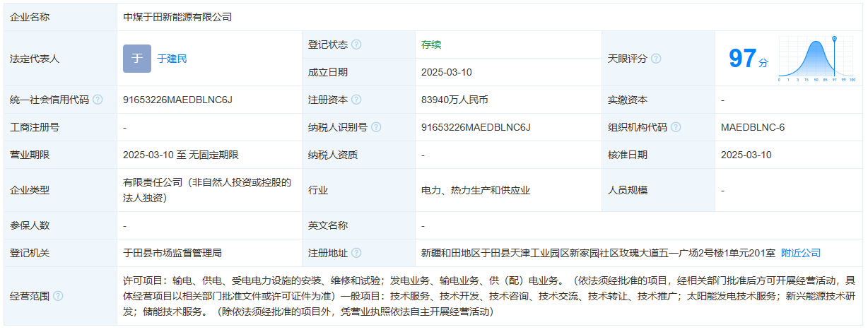Viewport: 868px width, 332px height.
Task: Click the 存续 registration status
Action: pyautogui.click(x=431, y=45)
